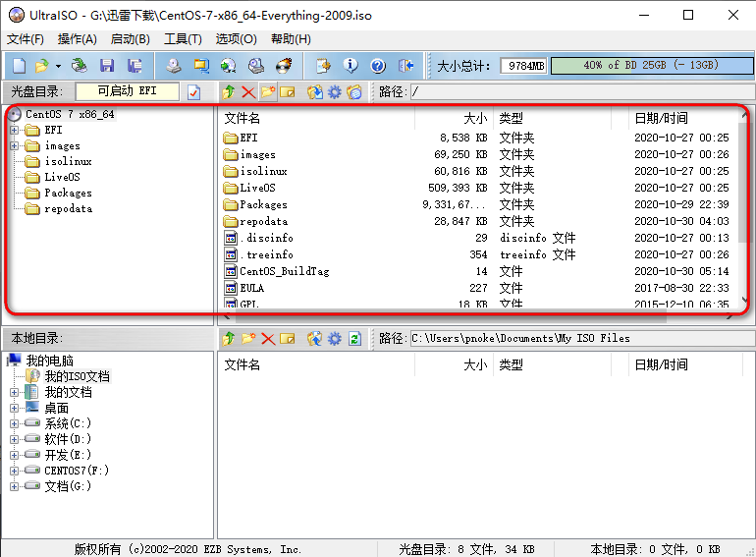
Task: Click the blue info icon in toolbar
Action: (351, 66)
